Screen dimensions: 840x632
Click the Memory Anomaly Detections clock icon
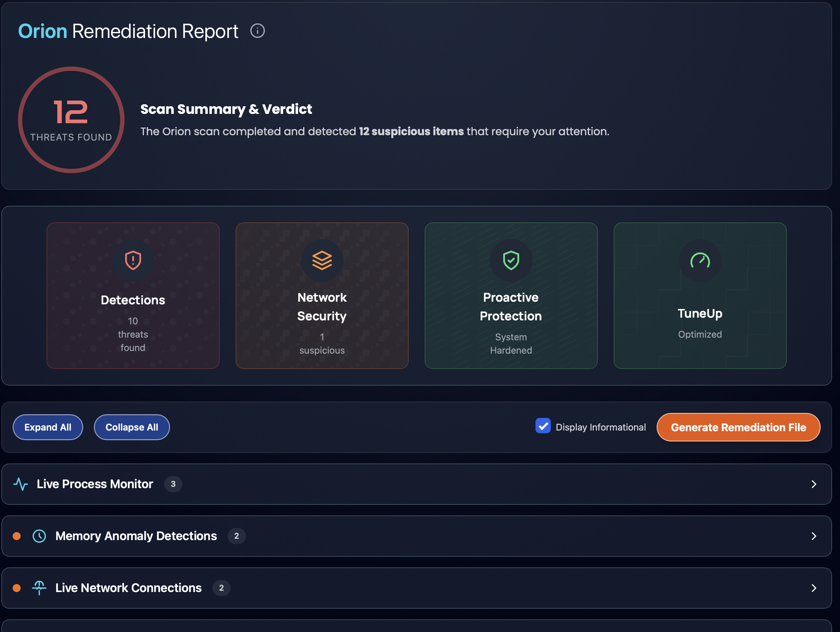pyautogui.click(x=39, y=536)
